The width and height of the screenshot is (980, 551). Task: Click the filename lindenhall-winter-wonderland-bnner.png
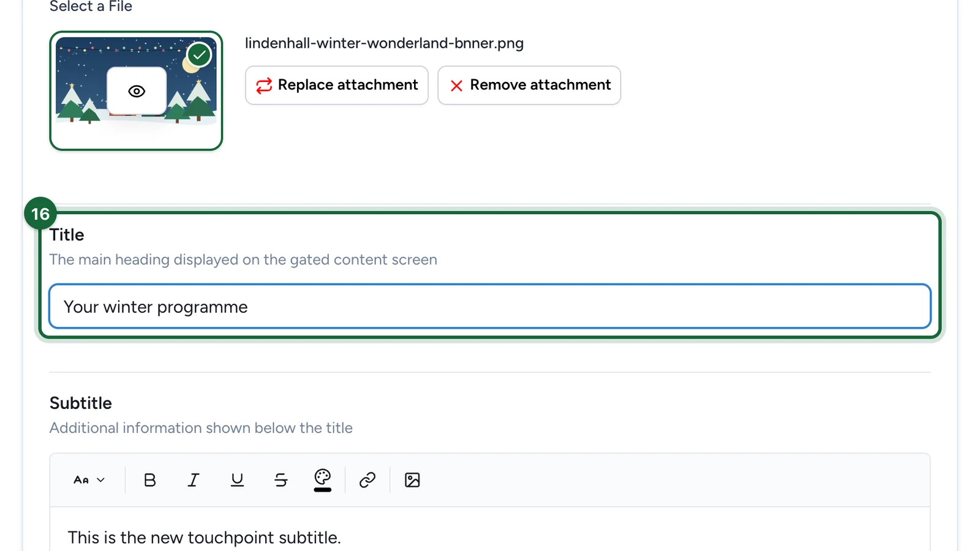pyautogui.click(x=384, y=43)
